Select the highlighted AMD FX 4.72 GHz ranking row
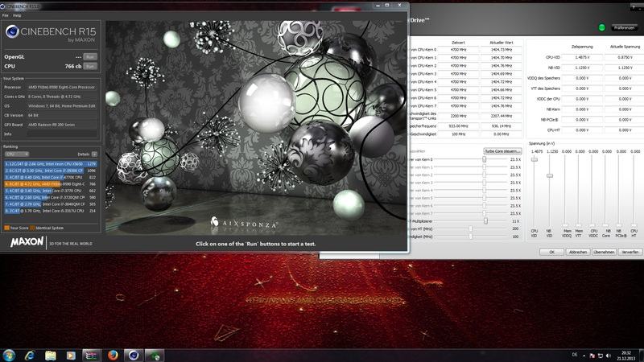This screenshot has width=644, height=362. (51, 184)
